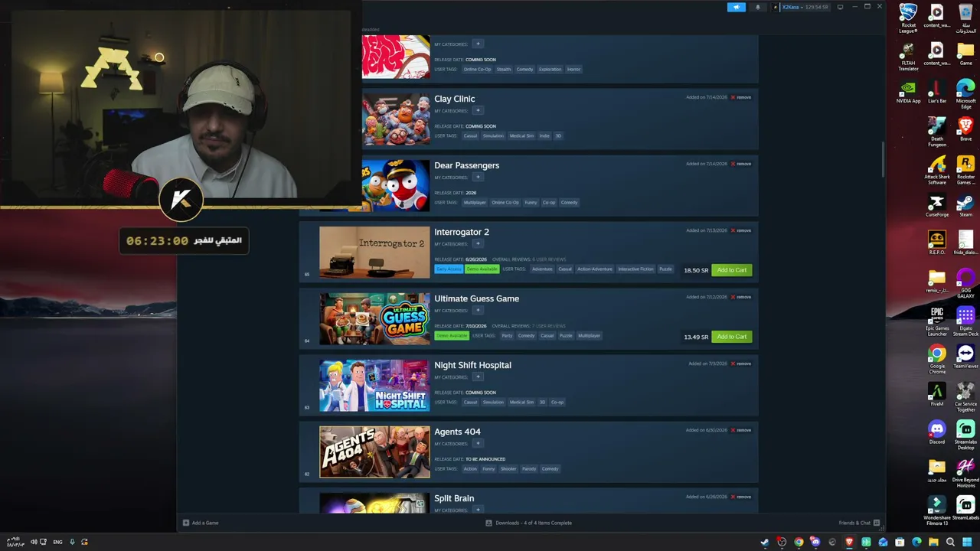
Task: Add a category to Clay Clinic
Action: pos(478,110)
